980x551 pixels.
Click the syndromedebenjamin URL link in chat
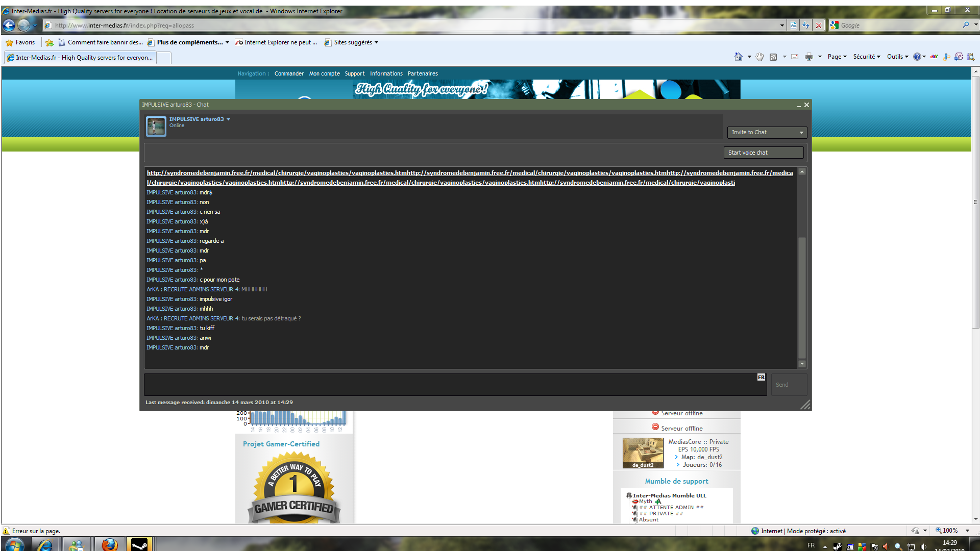[x=470, y=178]
